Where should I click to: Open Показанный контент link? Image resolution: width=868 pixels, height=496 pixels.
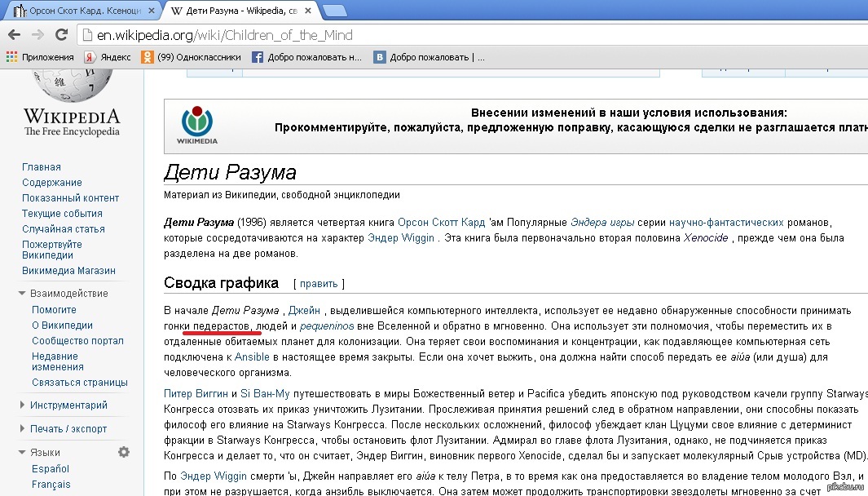click(x=70, y=198)
